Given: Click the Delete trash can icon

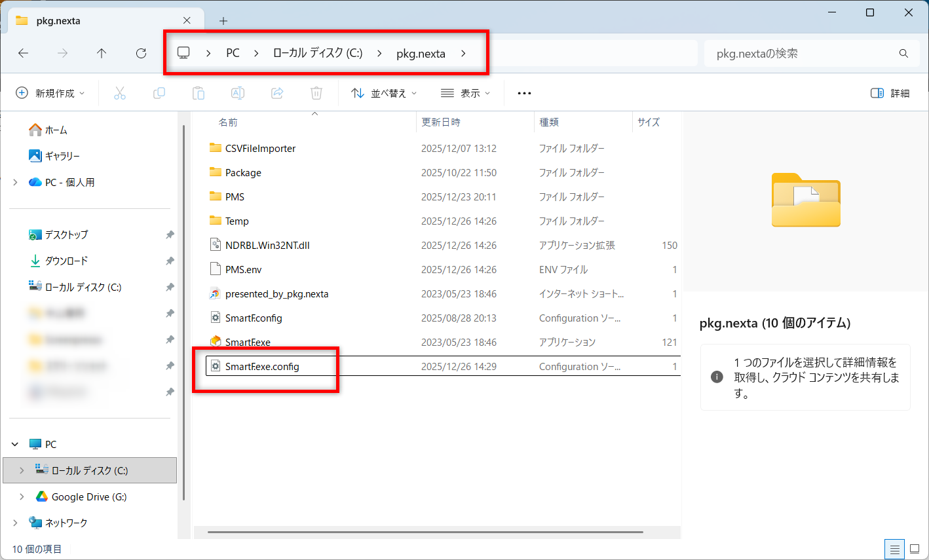Looking at the screenshot, I should point(316,93).
